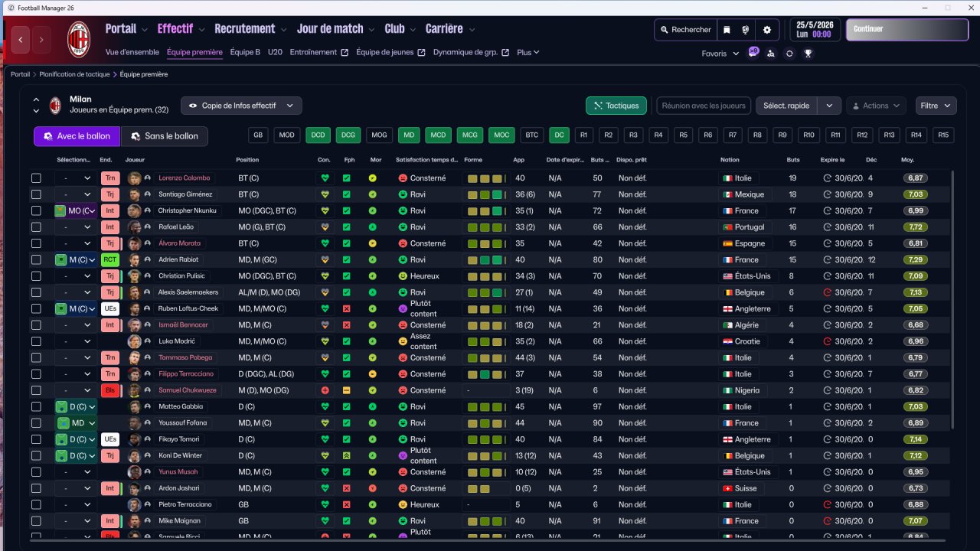
Task: Tick the checkbox for Santiago Giménez
Action: [x=36, y=194]
